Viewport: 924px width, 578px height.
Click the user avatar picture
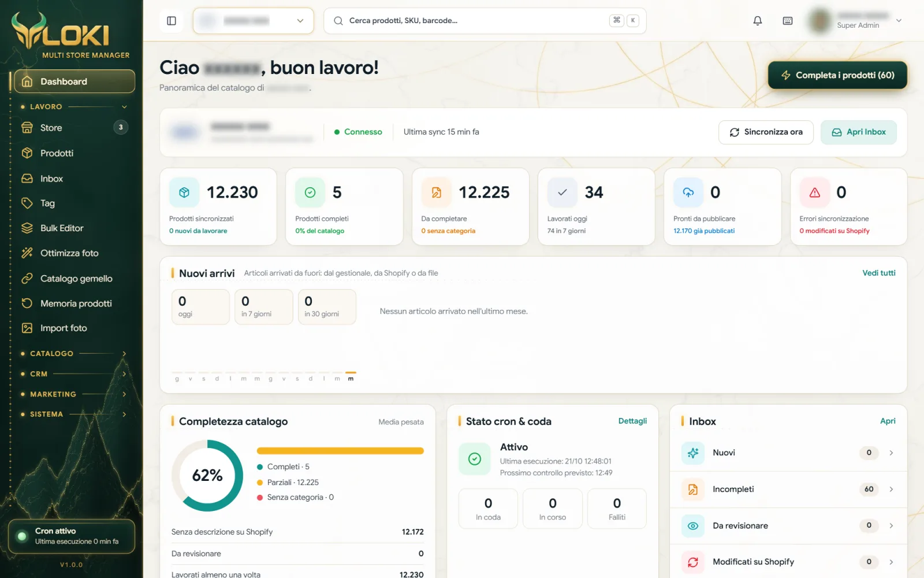820,21
